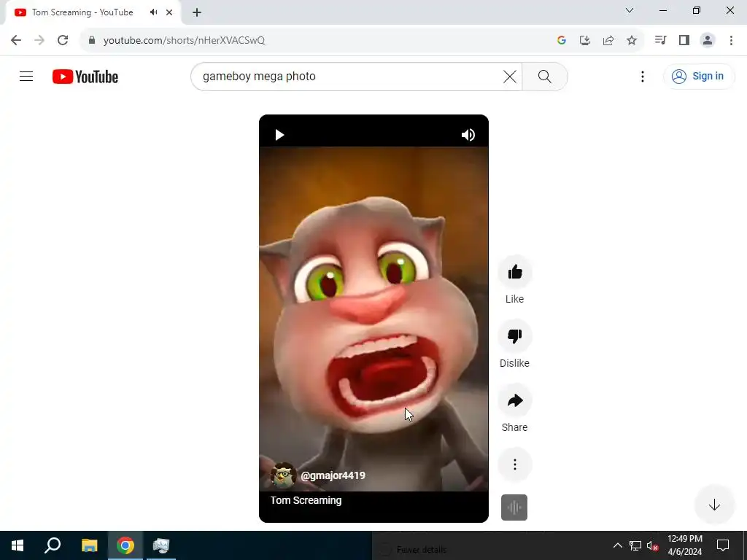Open Chrome three-dot menu
This screenshot has height=560, width=747.
coord(731,41)
